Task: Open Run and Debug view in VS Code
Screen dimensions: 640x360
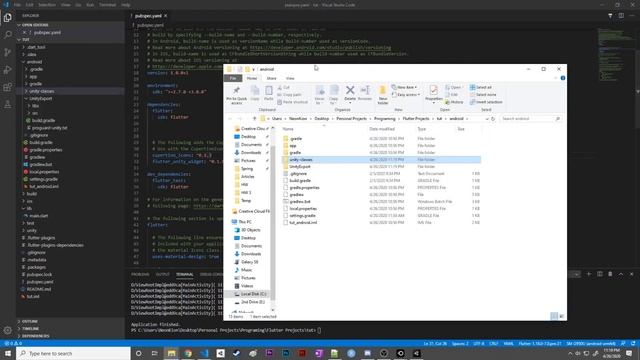Action: (x=8, y=70)
